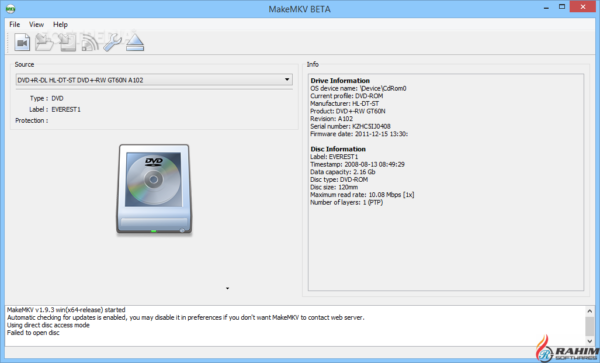Click the Backup disc toolbar icon
This screenshot has width=600, height=363.
tap(67, 42)
